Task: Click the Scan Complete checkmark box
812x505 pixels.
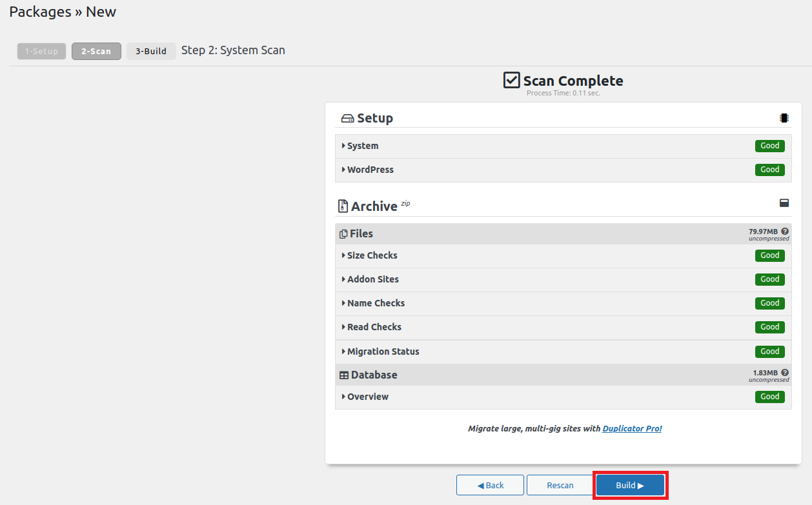Action: [x=511, y=80]
